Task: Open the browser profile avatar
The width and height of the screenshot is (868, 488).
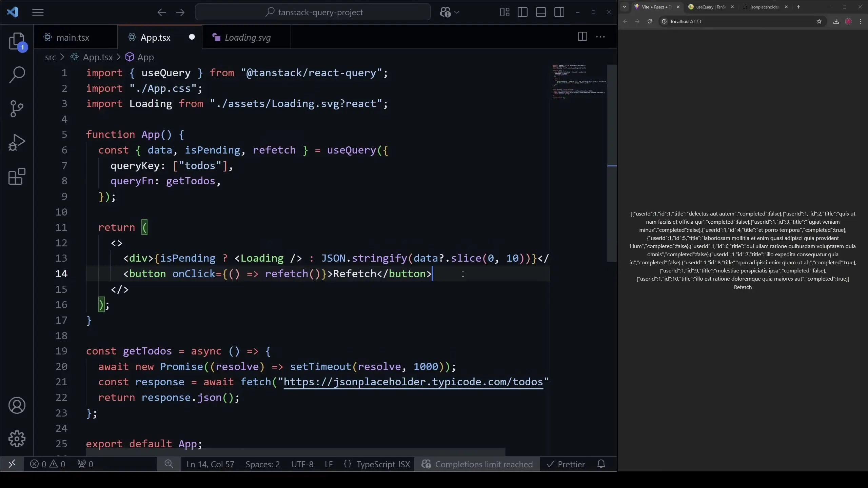Action: [848, 21]
